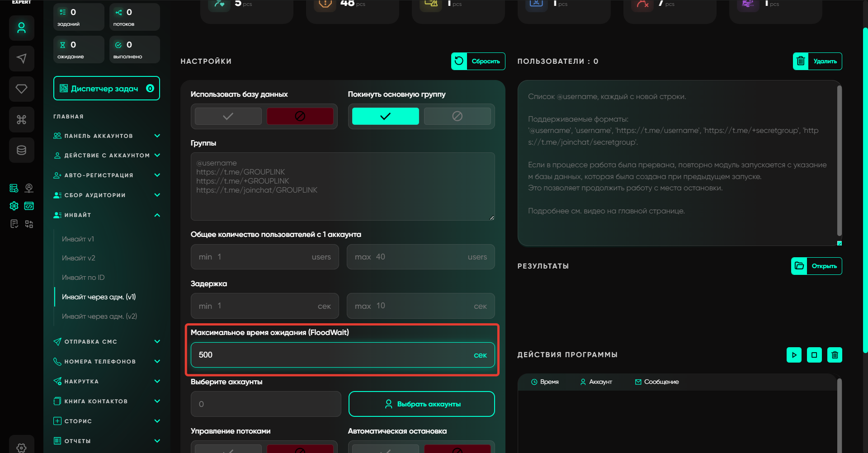Start the program with play icon

pos(794,355)
